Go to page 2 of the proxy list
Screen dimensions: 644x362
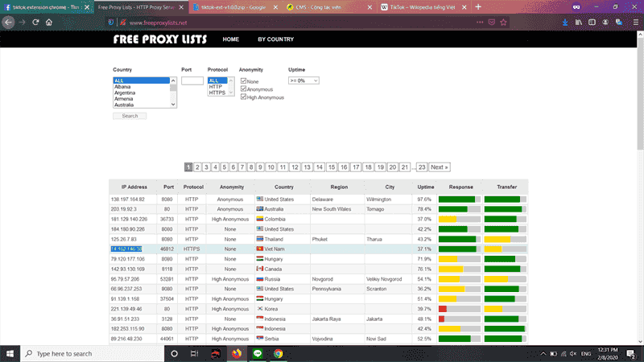coord(197,167)
